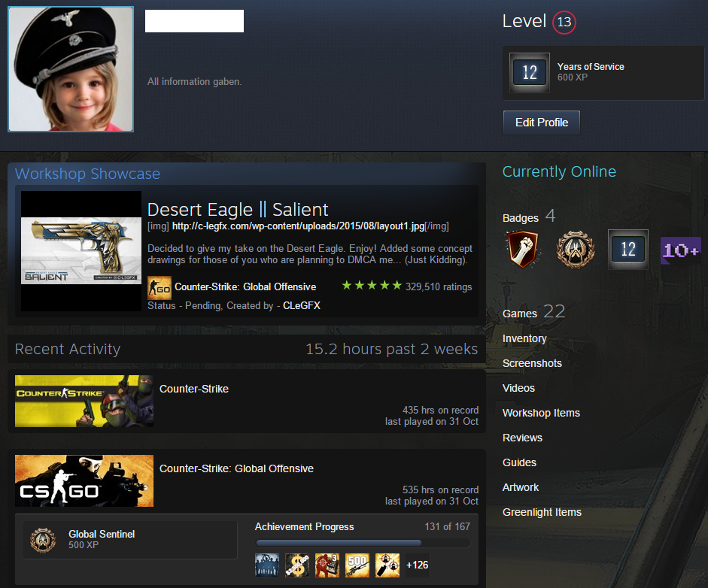Open the purple 10+ badge

tap(681, 250)
